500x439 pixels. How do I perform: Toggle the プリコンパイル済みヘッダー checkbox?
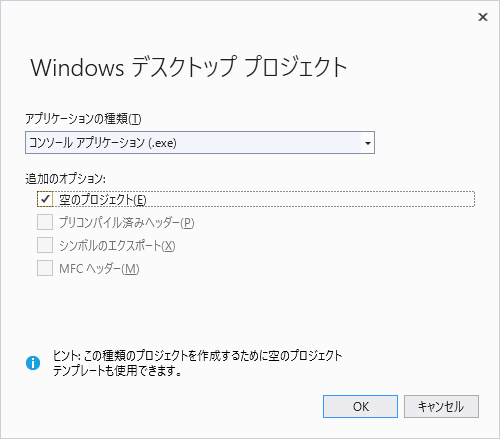(45, 222)
